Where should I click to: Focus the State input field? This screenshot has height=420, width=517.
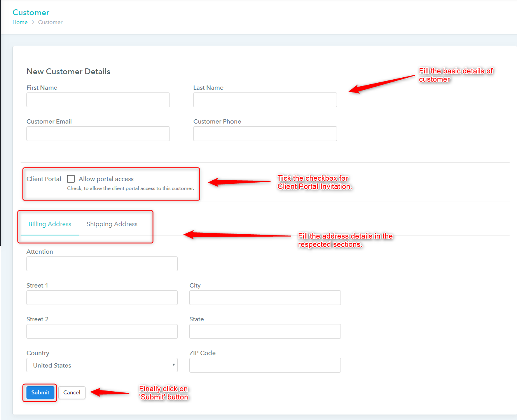(265, 331)
